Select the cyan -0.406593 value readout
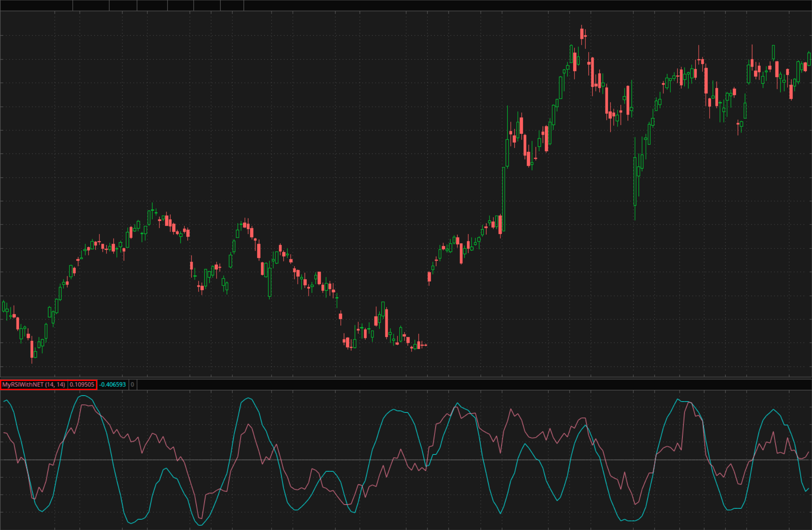 (x=112, y=384)
